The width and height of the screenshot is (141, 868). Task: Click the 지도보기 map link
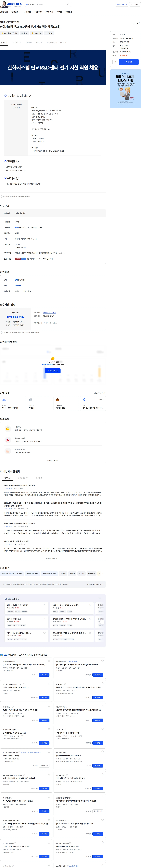(x=61, y=253)
